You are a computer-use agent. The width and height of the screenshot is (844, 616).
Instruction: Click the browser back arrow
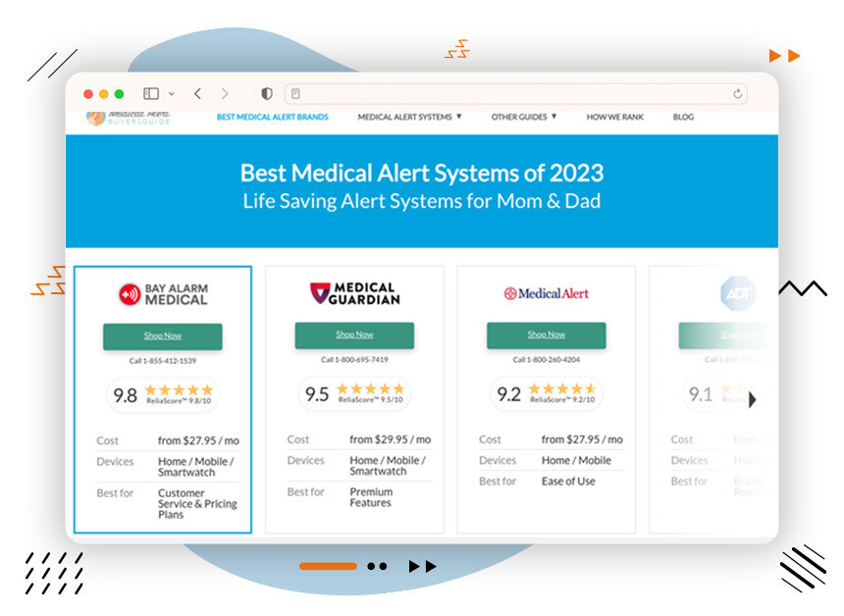pyautogui.click(x=196, y=93)
